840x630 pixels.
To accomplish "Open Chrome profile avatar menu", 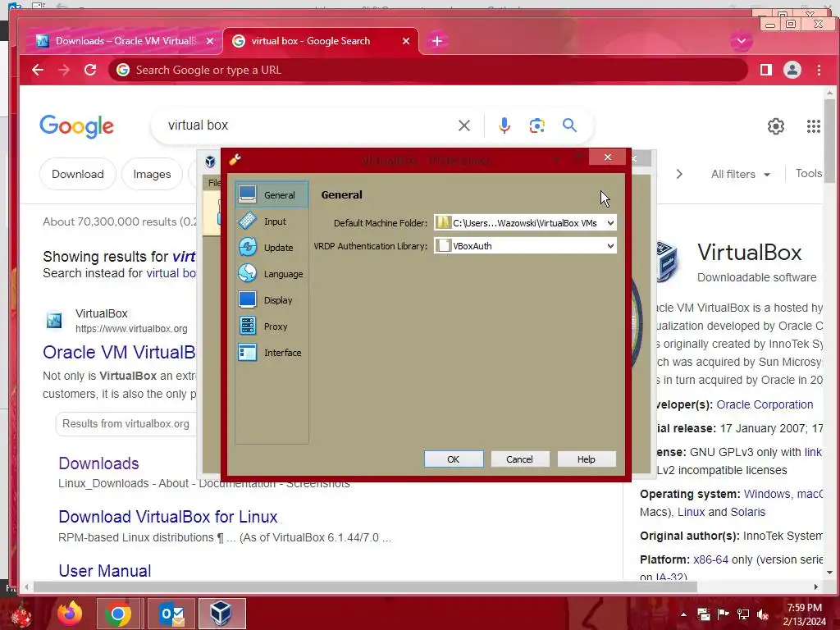I will (x=792, y=70).
